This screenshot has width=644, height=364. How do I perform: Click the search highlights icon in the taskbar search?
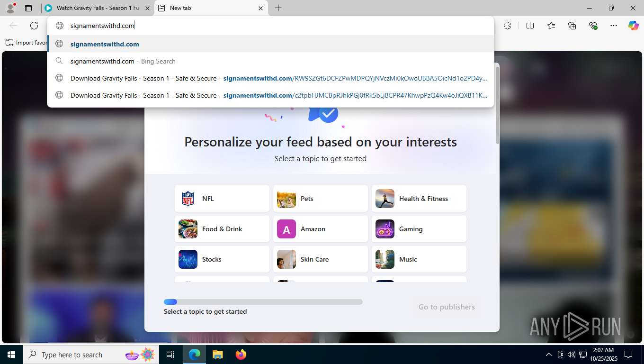(x=141, y=354)
